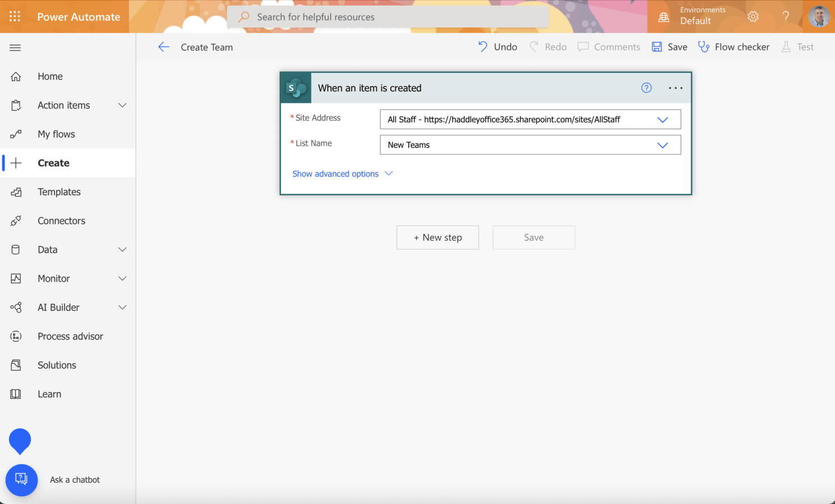Open Comments in the command bar

[x=609, y=47]
